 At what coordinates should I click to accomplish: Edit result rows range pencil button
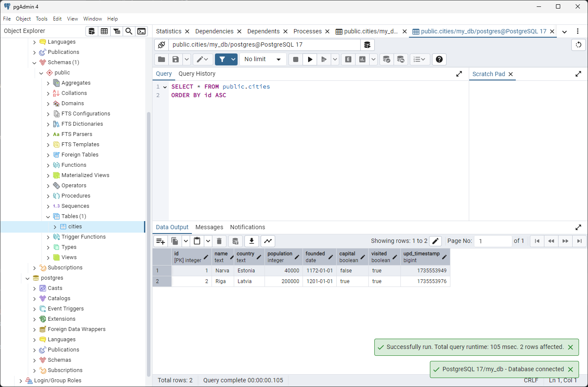tap(435, 241)
